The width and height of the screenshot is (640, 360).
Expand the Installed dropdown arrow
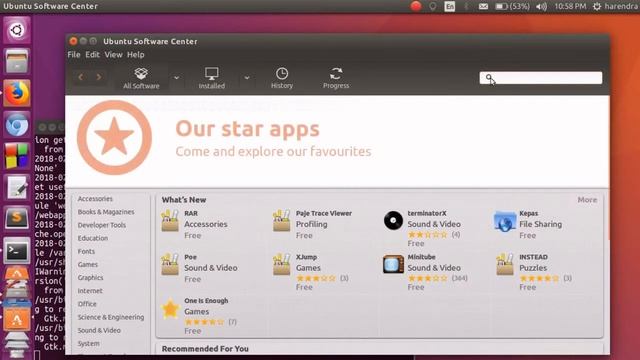click(x=247, y=78)
